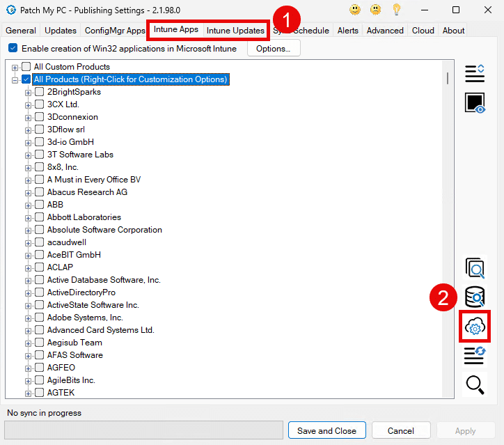
Task: Expand the Abbott Laboratories vendor node
Action: [29, 217]
